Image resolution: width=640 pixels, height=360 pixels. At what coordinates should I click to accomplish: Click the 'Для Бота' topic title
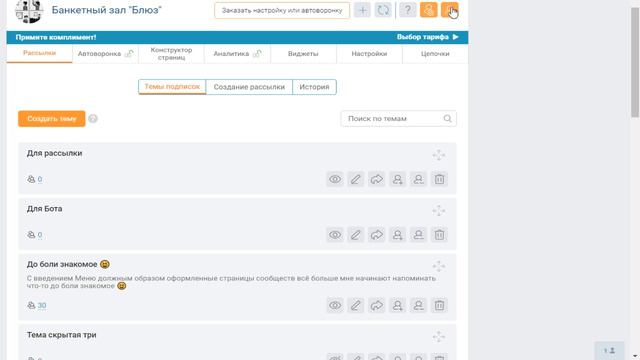click(x=44, y=209)
